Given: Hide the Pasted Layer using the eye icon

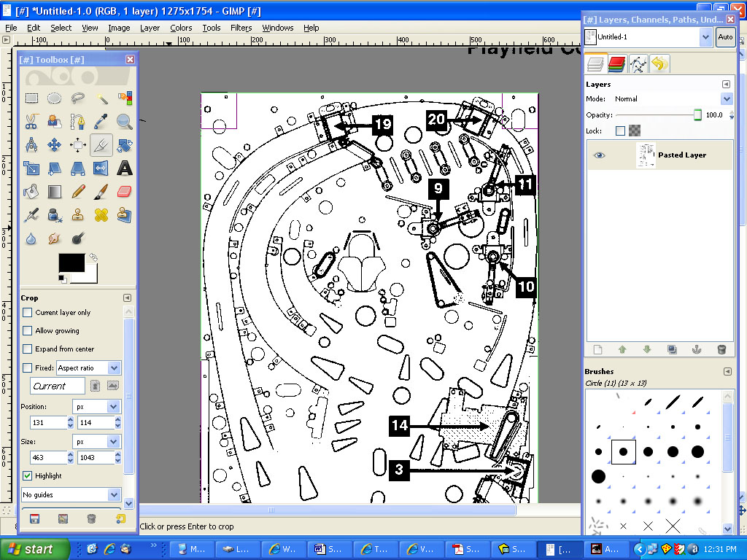Looking at the screenshot, I should [600, 155].
